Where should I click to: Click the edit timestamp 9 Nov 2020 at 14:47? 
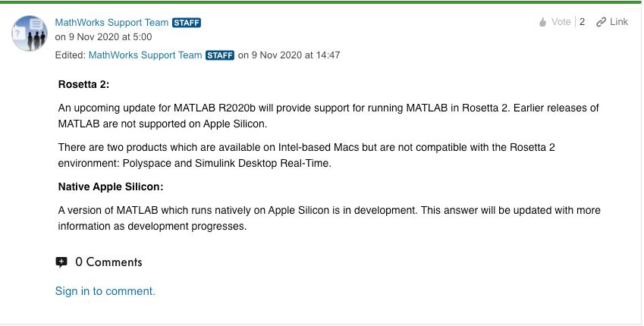[x=296, y=55]
